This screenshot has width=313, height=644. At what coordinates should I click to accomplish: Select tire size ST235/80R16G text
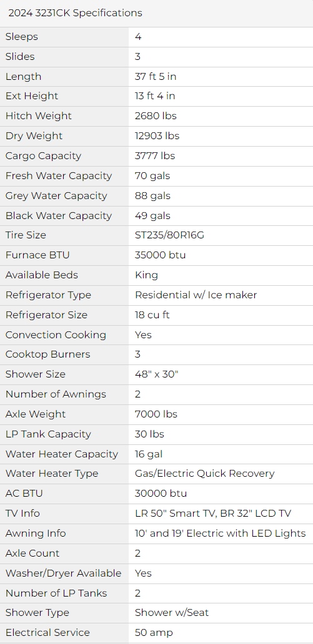pyautogui.click(x=170, y=235)
